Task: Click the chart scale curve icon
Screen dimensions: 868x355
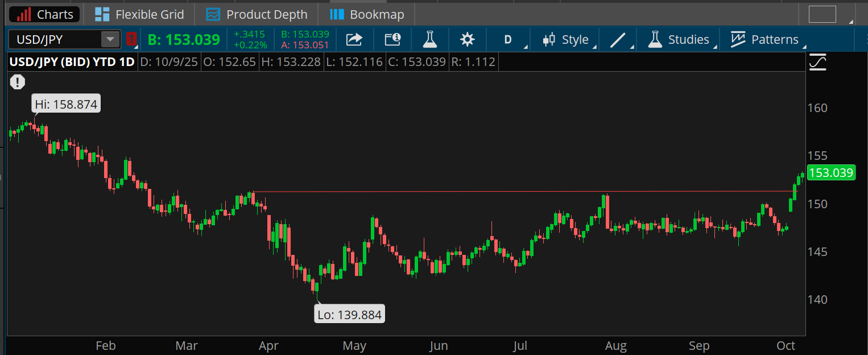Action: [817, 61]
